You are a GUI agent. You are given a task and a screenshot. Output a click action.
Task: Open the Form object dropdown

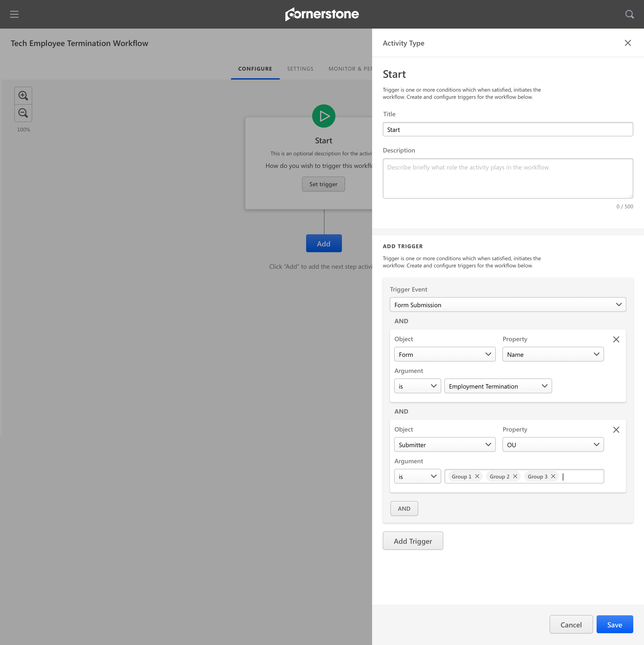[x=444, y=354]
